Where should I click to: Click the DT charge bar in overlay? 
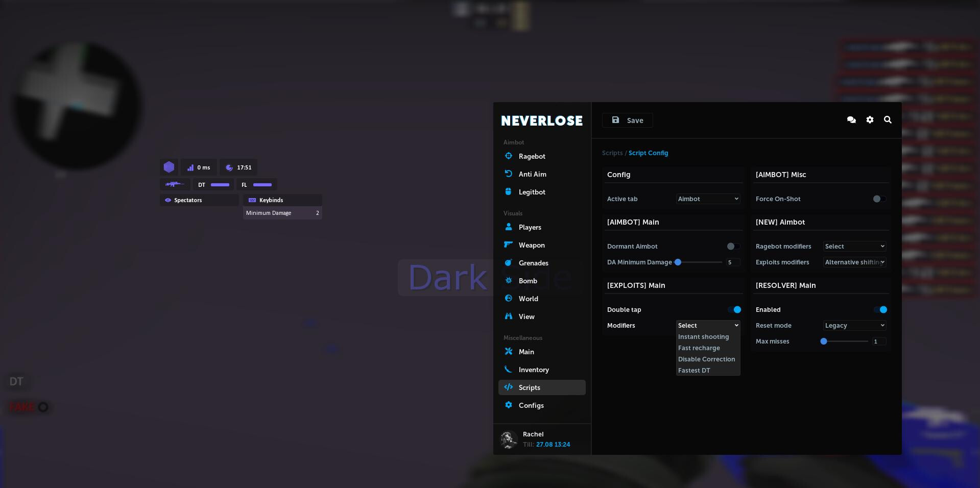tap(220, 185)
